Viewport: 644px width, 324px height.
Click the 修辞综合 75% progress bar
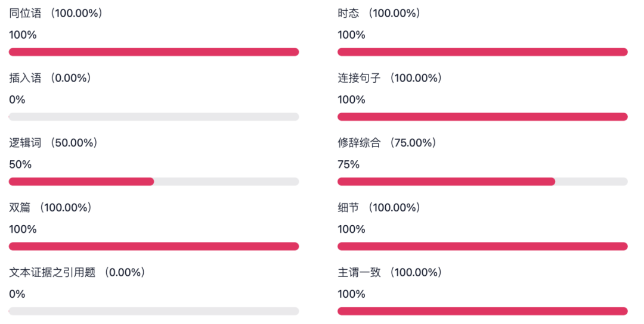(482, 182)
